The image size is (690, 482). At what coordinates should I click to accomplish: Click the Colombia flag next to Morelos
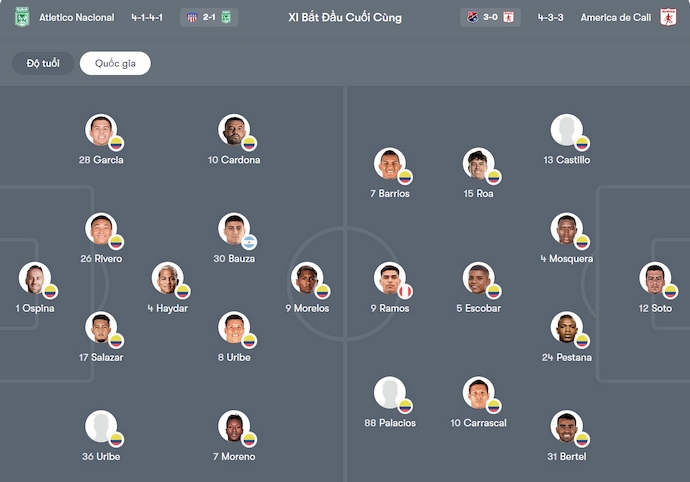coord(322,291)
